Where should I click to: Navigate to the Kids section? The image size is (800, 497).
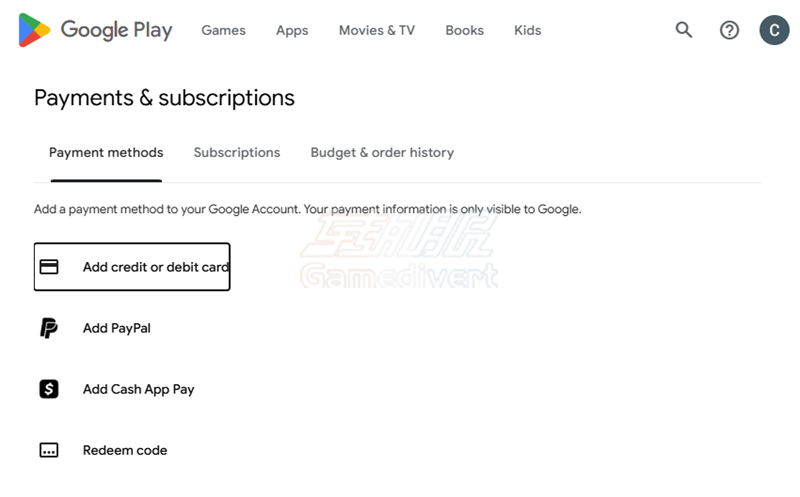(x=528, y=30)
